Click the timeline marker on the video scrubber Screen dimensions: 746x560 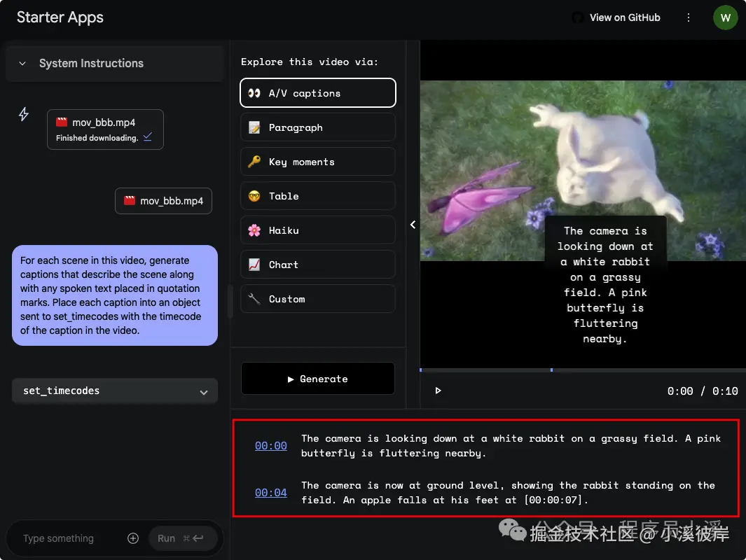point(551,370)
